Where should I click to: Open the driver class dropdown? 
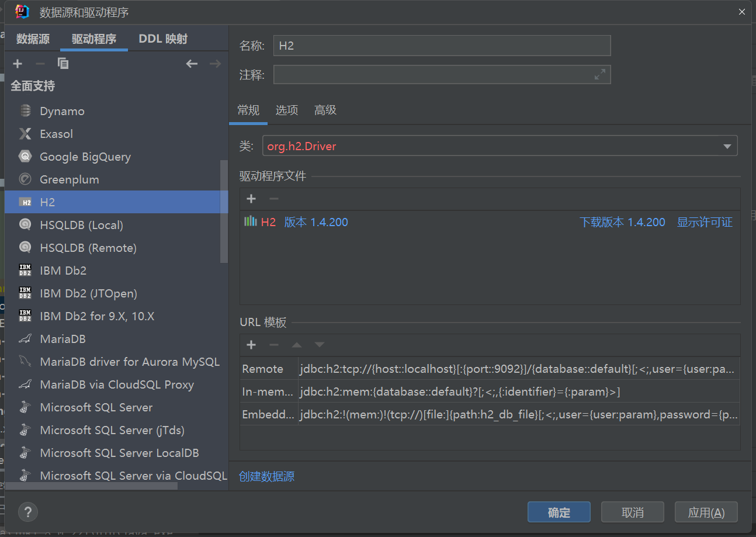[727, 146]
